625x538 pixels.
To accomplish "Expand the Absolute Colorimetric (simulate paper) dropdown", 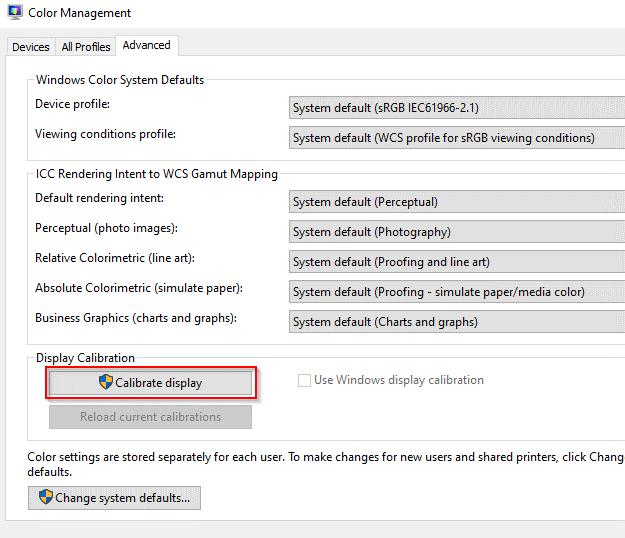I will pyautogui.click(x=456, y=292).
